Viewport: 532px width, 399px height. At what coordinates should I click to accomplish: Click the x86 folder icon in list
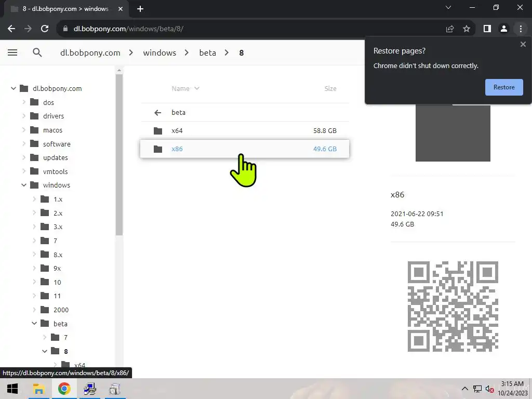158,149
